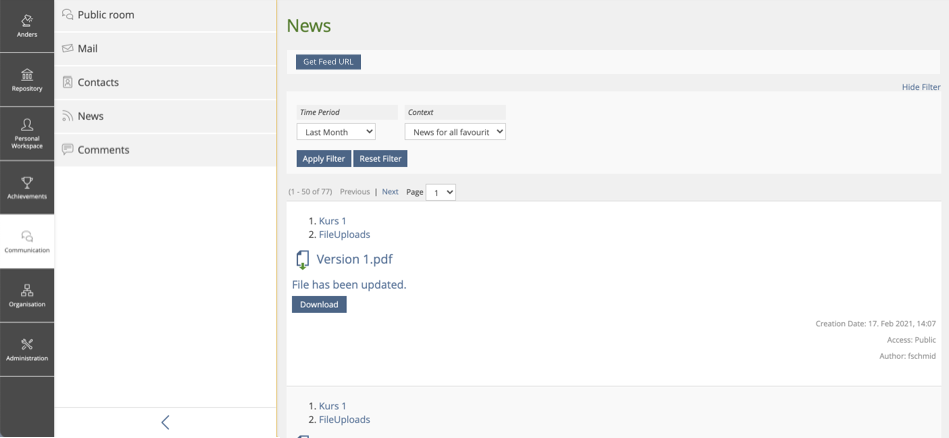Open the Context news dropdown

[x=455, y=132]
